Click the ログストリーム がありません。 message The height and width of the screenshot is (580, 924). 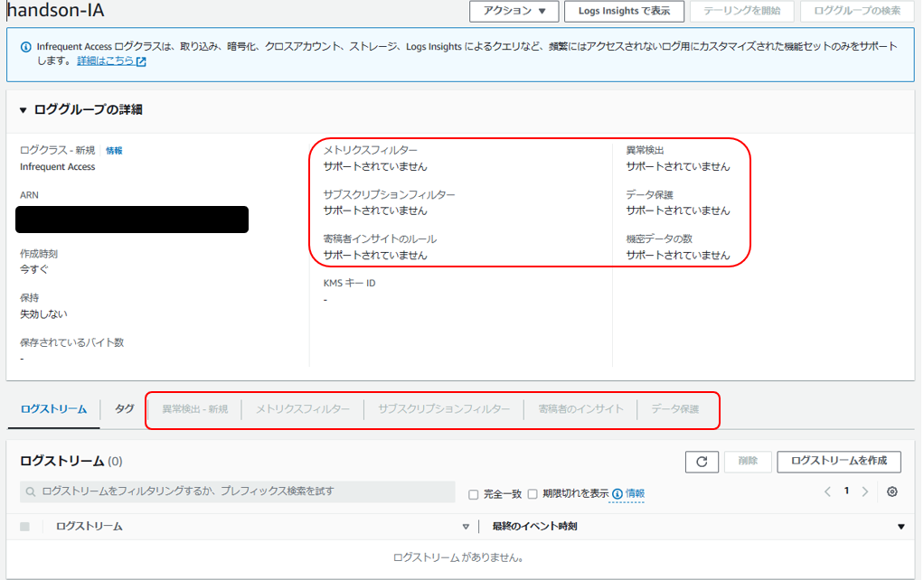459,557
